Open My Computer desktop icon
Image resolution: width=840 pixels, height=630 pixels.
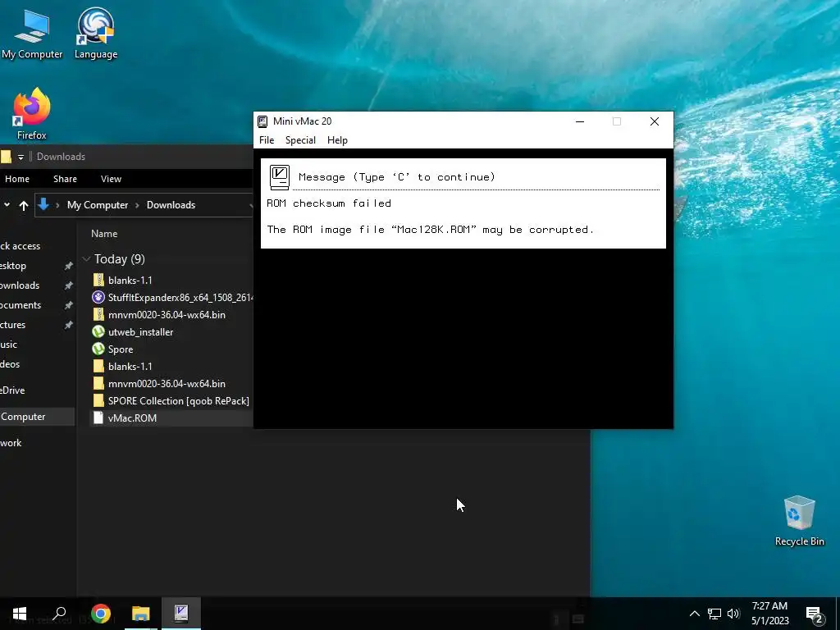[32, 33]
